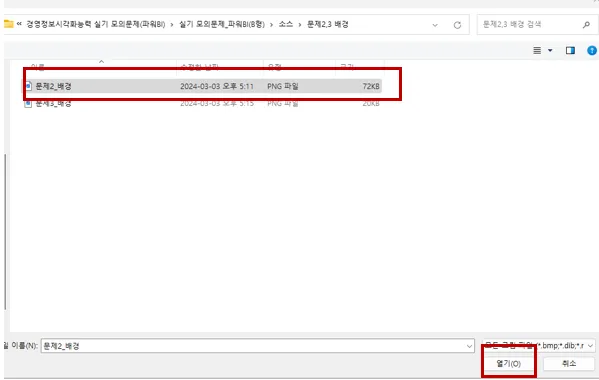
Task: Click the 취소 button
Action: tap(569, 363)
